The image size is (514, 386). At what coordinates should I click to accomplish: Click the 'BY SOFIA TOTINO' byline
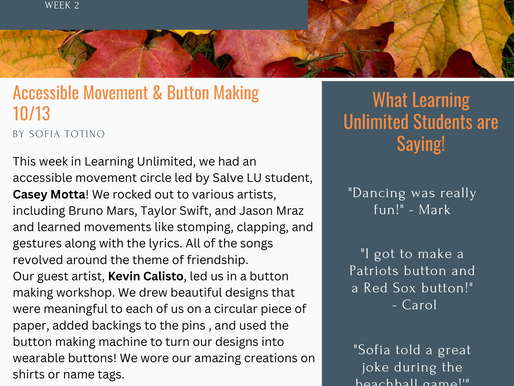click(59, 134)
